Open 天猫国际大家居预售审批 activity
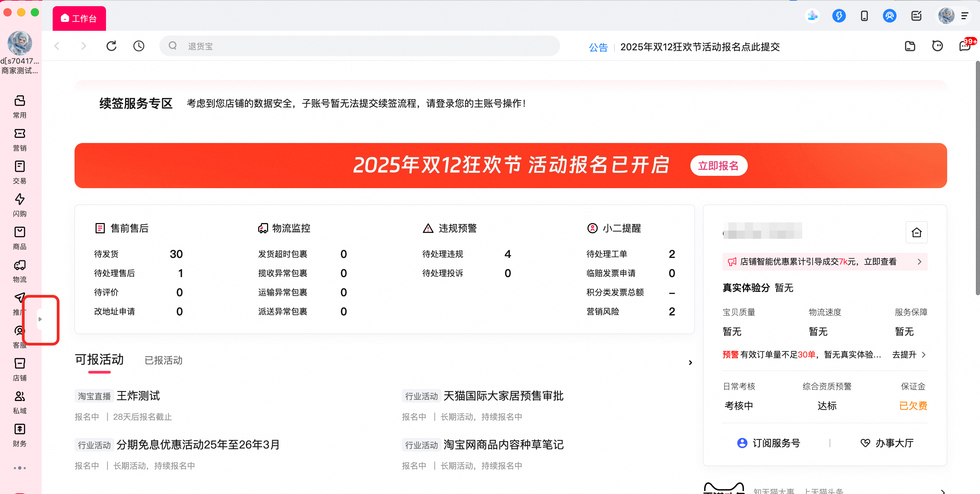This screenshot has width=980, height=494. click(503, 396)
